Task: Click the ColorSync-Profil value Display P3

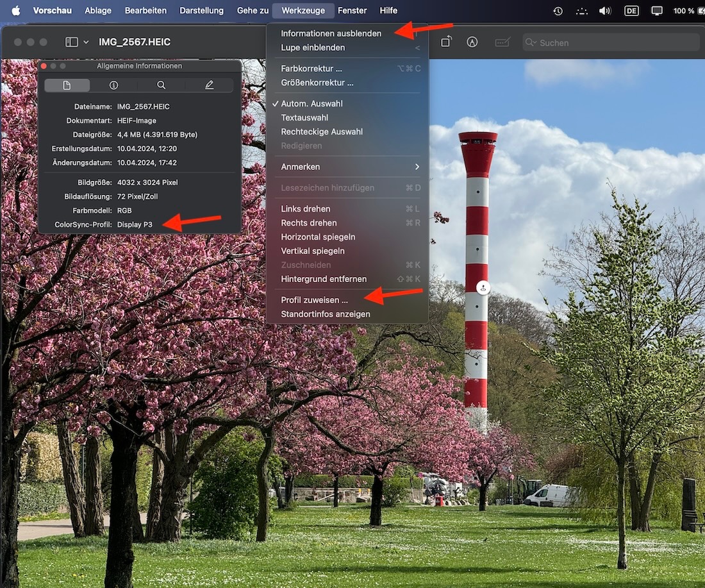Action: point(135,224)
